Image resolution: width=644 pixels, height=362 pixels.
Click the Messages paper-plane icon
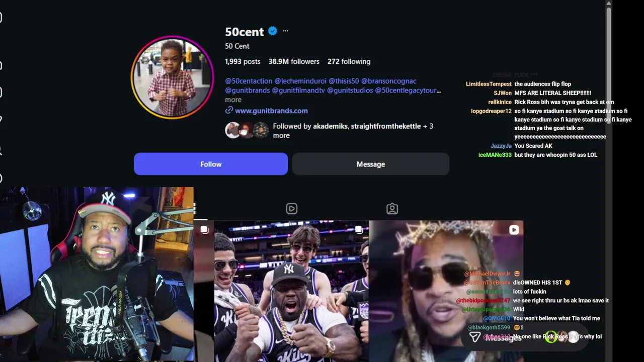tap(474, 337)
